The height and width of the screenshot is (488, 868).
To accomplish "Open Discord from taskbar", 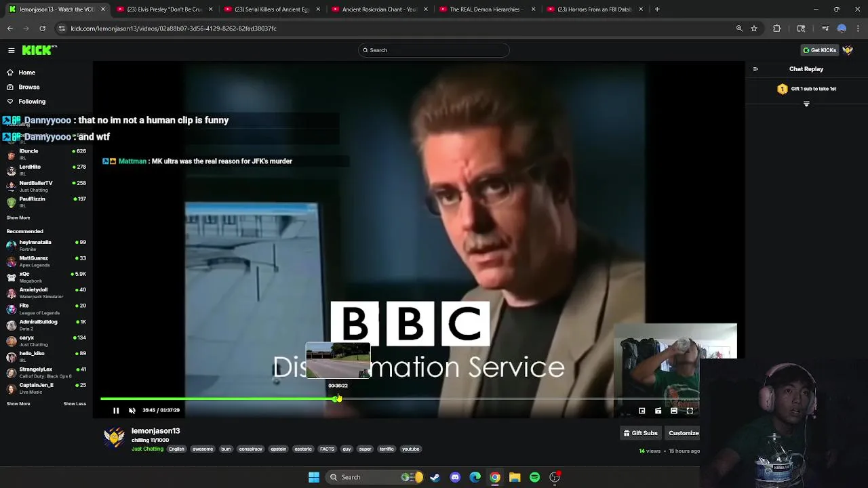I will pos(455,477).
